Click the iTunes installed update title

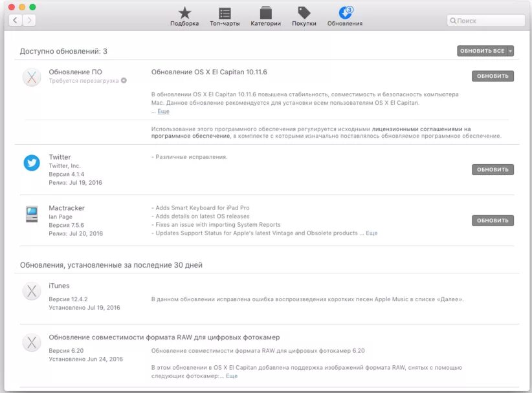point(59,286)
